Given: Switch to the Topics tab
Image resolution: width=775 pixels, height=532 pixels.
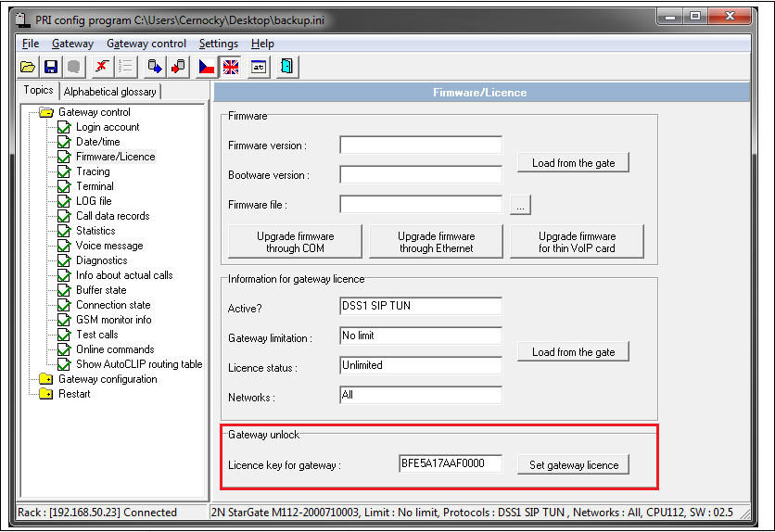Looking at the screenshot, I should click(39, 91).
